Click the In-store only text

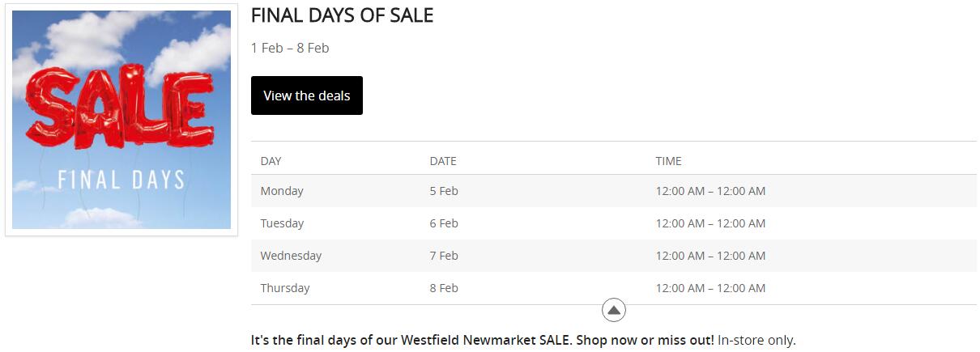(756, 341)
